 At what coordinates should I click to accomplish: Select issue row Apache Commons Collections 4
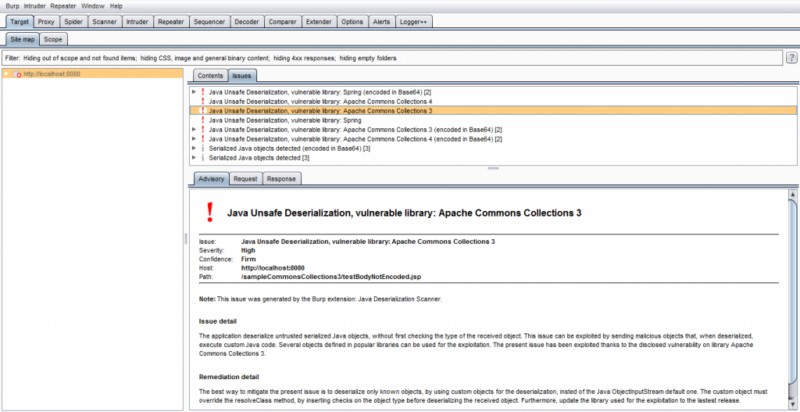point(493,101)
